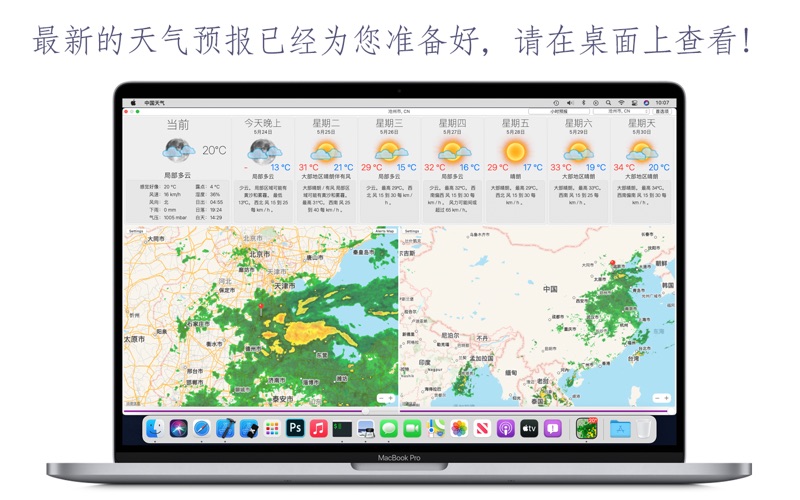800x500 pixels.
Task: Zoom out on the right radar map
Action: point(657,399)
